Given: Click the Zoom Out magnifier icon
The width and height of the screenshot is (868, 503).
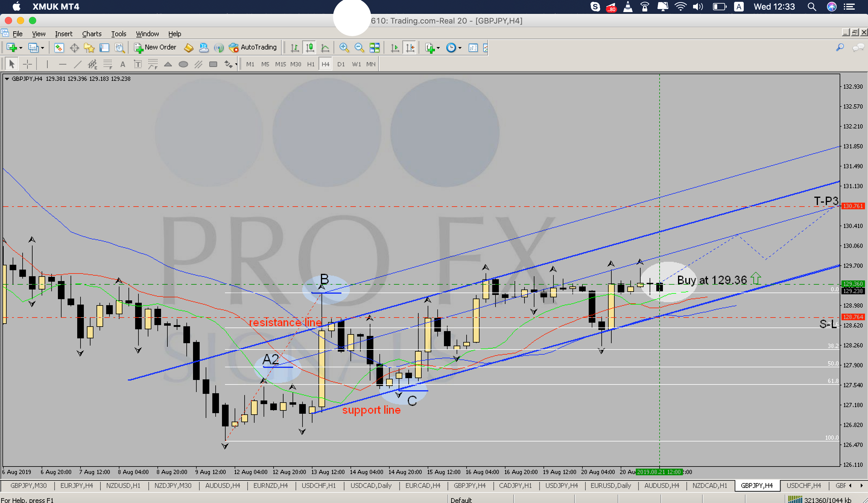Looking at the screenshot, I should tap(359, 48).
